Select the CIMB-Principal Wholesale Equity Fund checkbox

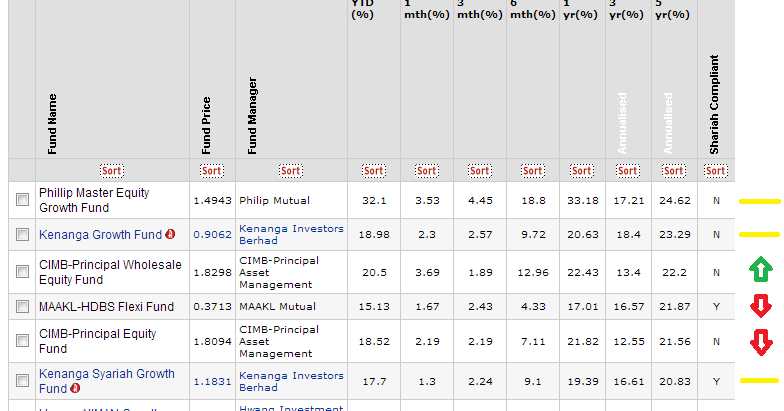click(x=22, y=272)
